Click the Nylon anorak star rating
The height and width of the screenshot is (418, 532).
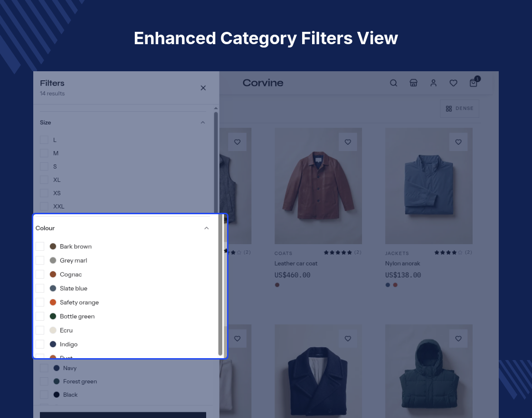click(448, 252)
